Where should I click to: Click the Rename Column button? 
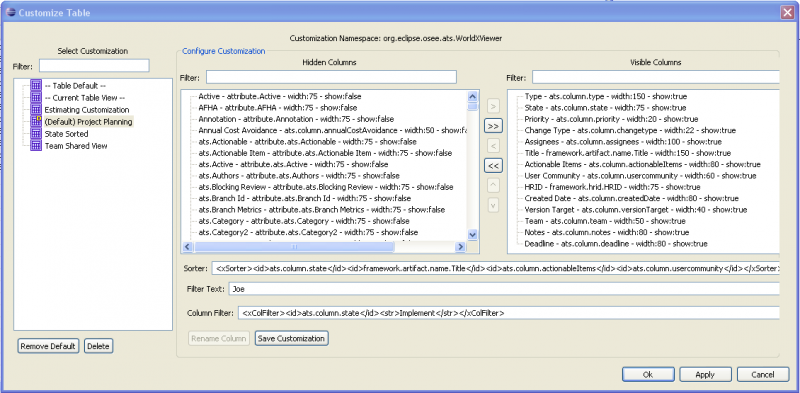coord(219,338)
